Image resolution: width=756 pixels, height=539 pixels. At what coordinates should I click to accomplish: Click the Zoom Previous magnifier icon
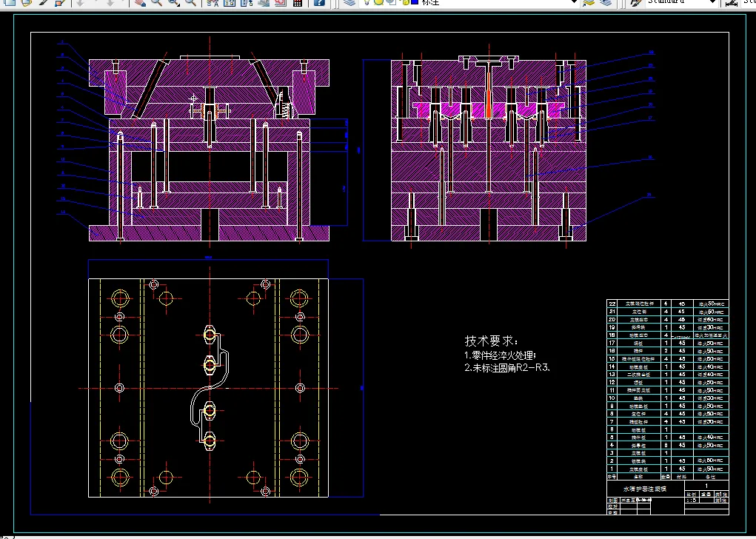(190, 2)
